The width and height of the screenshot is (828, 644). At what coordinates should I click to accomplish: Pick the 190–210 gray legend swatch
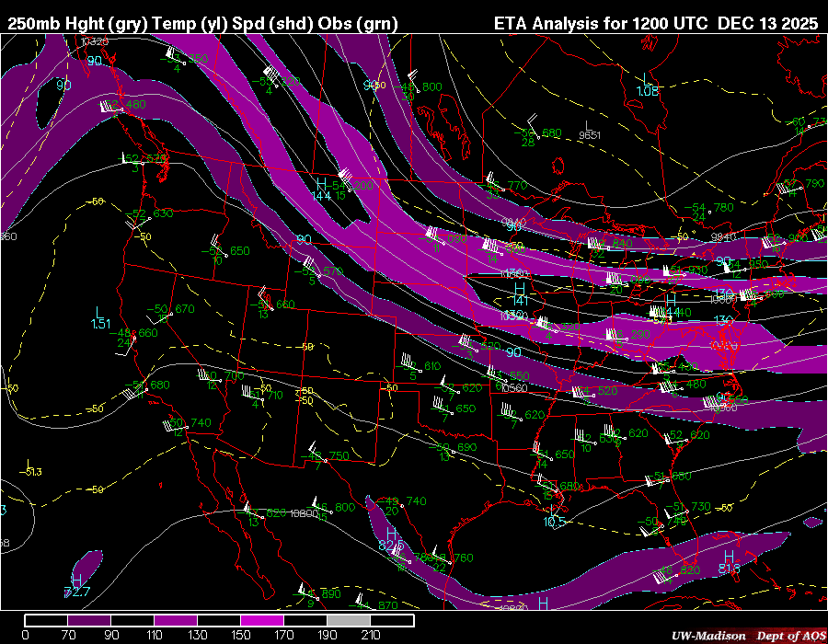348,621
